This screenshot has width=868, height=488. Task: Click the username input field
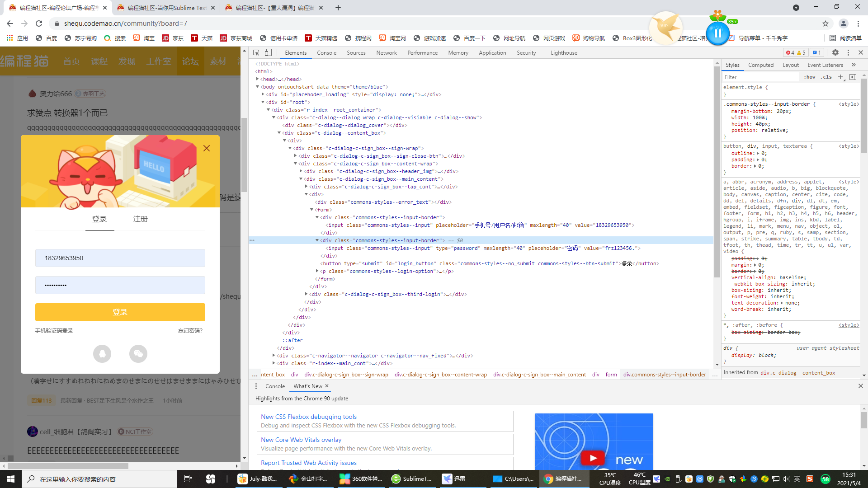pos(120,258)
